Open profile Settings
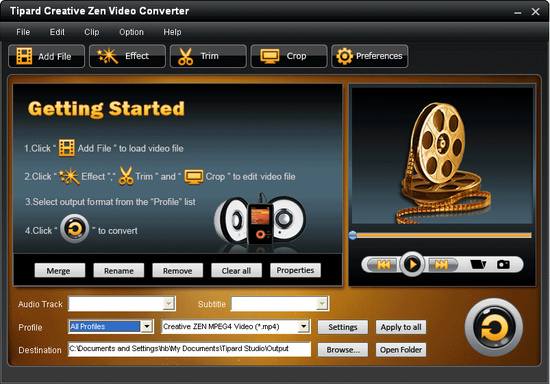 click(343, 327)
